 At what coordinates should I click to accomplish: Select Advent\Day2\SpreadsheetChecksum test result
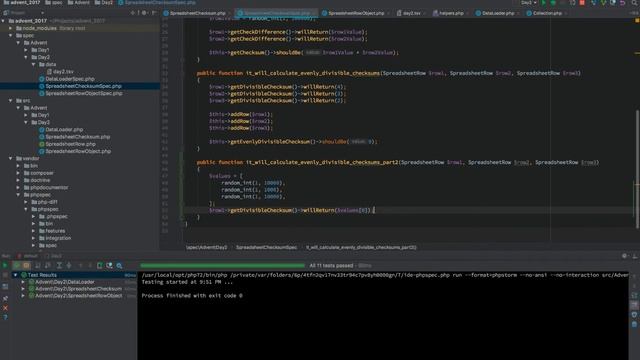pyautogui.click(x=78, y=289)
